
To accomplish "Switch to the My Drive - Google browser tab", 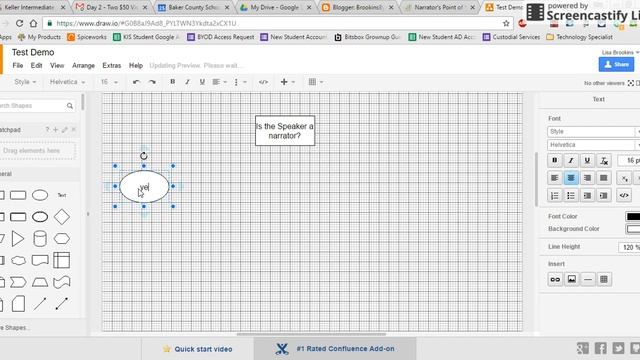I will (x=275, y=7).
